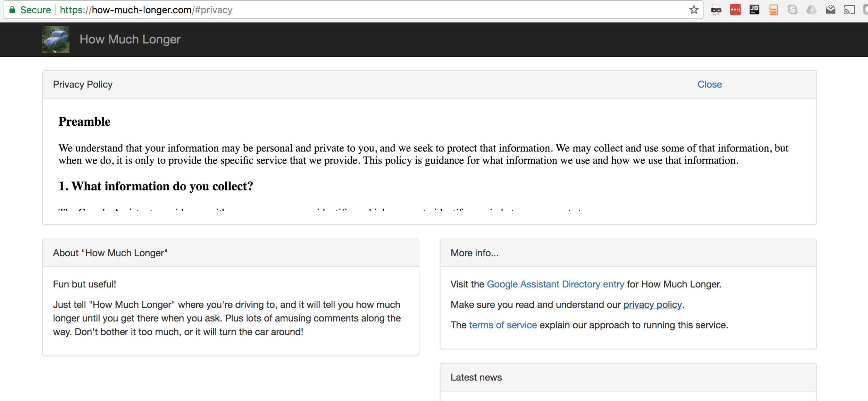Open the terms of service link
The width and height of the screenshot is (868, 401).
click(x=502, y=325)
